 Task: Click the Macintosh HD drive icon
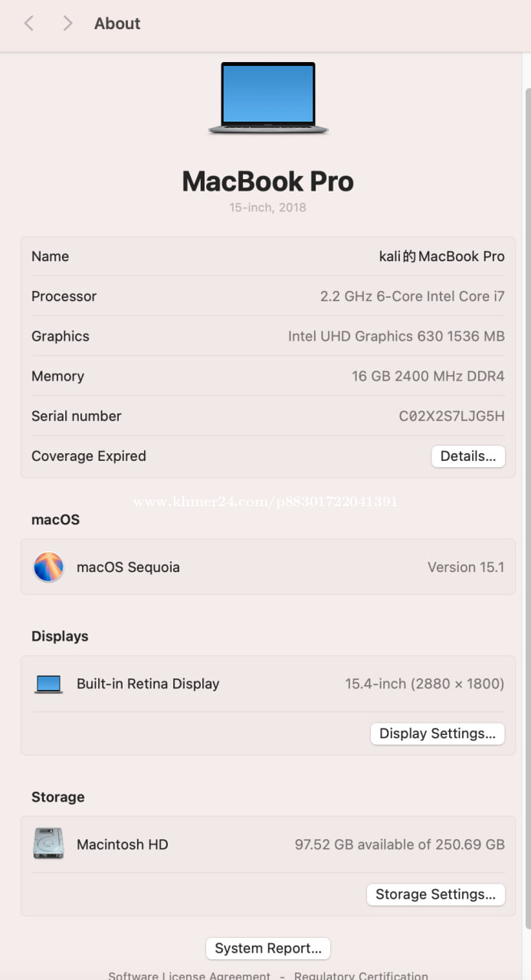click(x=48, y=844)
